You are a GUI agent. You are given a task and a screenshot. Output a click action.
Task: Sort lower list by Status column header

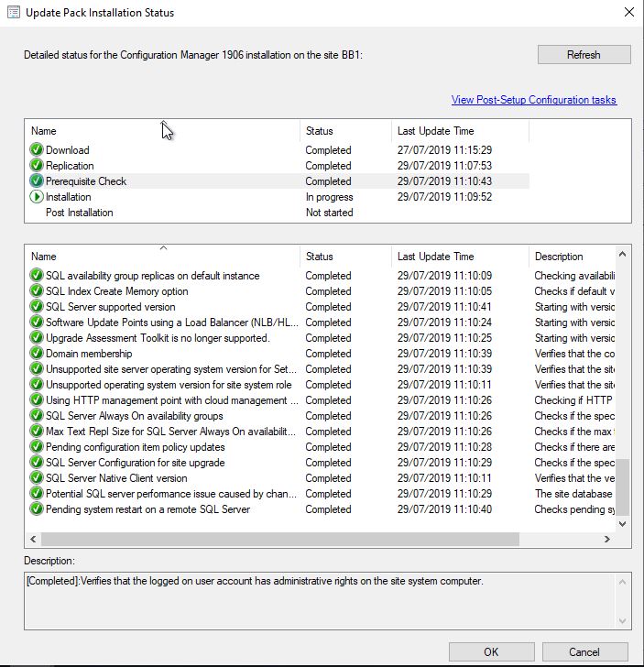346,257
